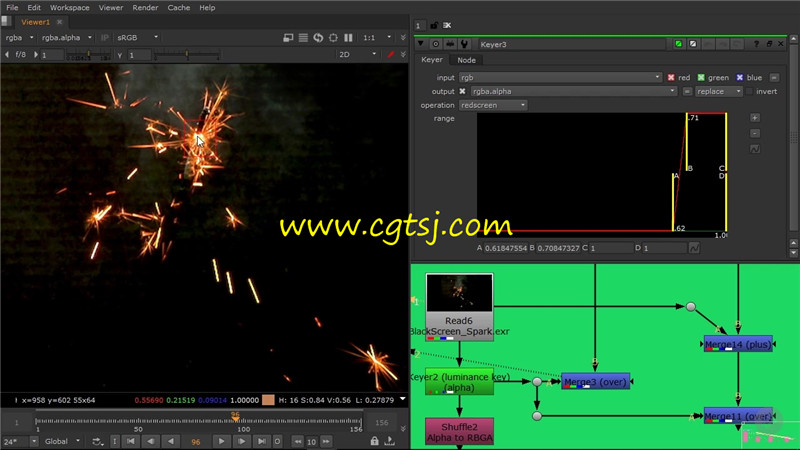The image size is (800, 450).
Task: Go to first frame
Action: click(x=131, y=441)
